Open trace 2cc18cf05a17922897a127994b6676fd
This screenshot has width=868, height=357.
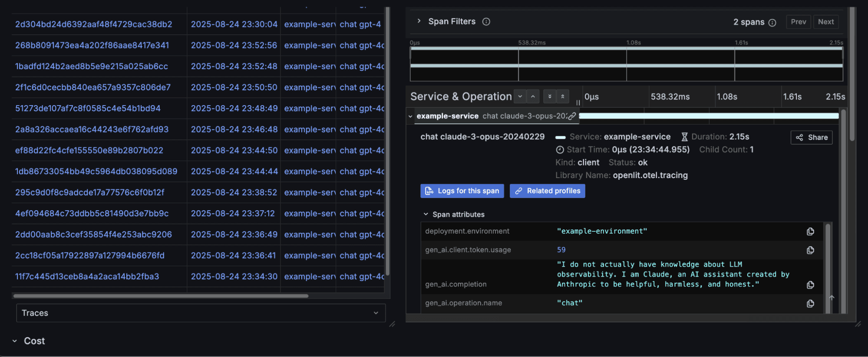point(90,255)
